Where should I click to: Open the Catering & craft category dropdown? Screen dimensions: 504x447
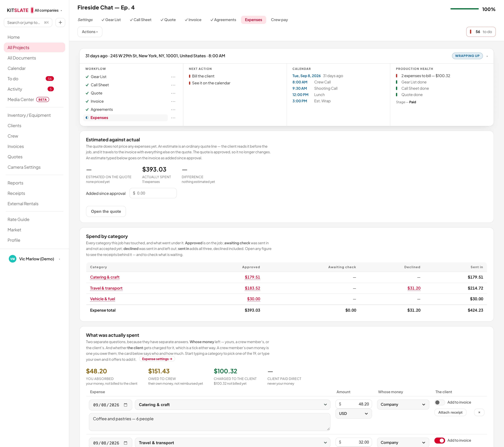pyautogui.click(x=232, y=405)
